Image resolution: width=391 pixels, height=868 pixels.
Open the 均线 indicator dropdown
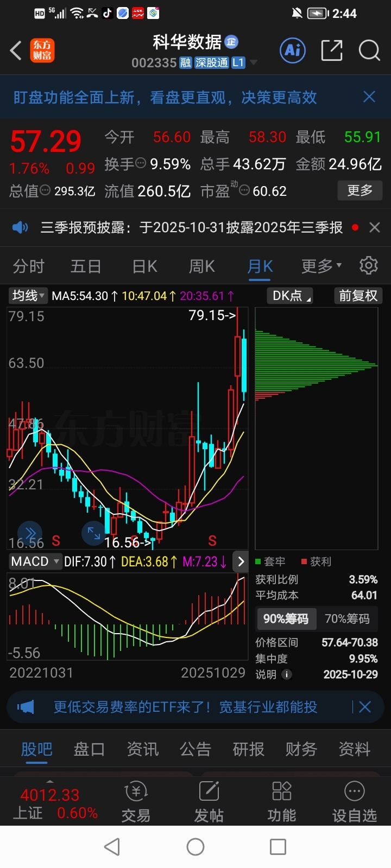[28, 296]
